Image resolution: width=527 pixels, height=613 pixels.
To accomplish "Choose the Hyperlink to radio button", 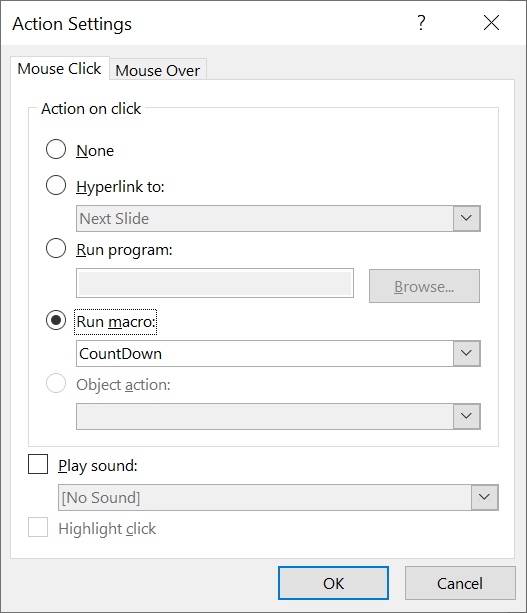I will 56,185.
